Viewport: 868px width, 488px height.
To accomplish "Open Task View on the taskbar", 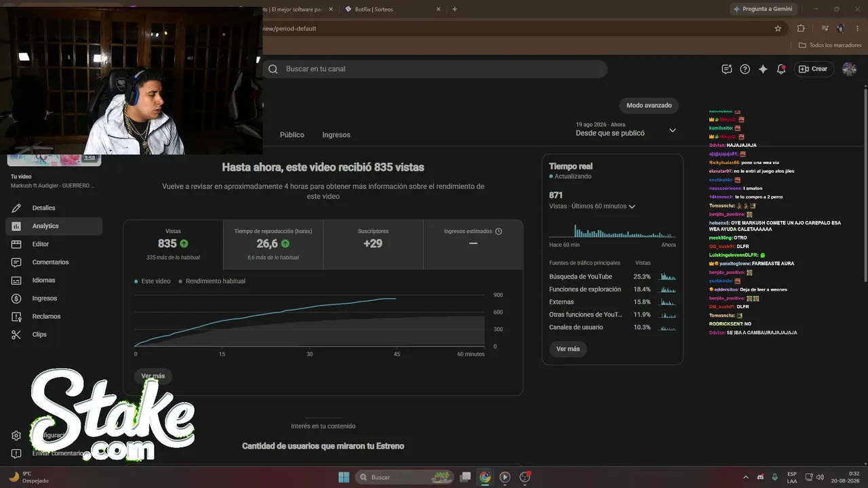I will 465,477.
